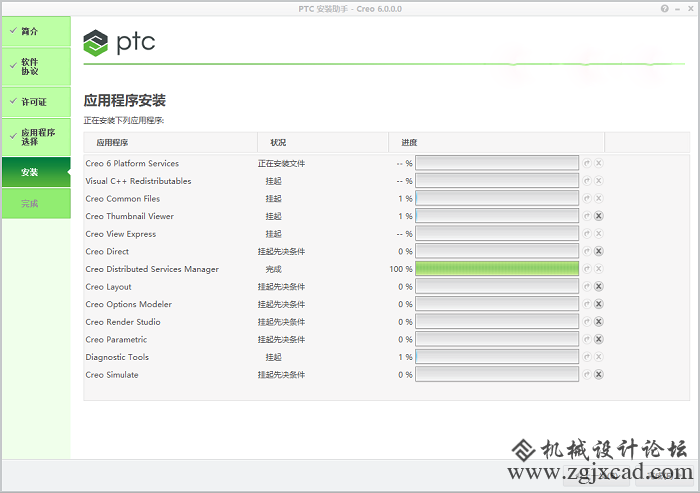Retry the Creo Thumbnail Viewer install

(587, 216)
